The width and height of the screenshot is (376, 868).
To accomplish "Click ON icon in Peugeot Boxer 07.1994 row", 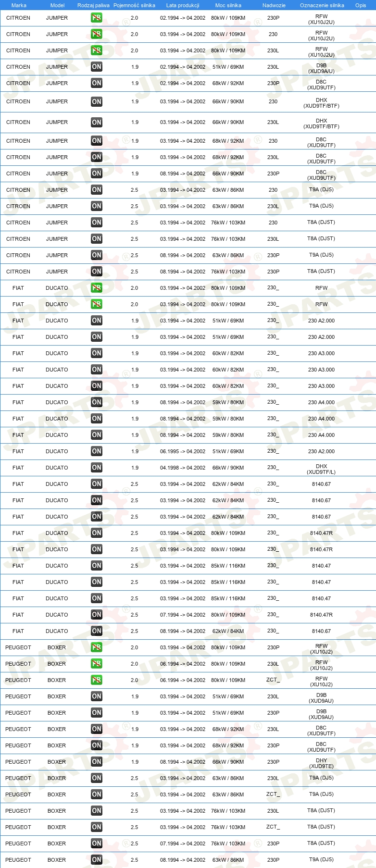I will (x=96, y=843).
